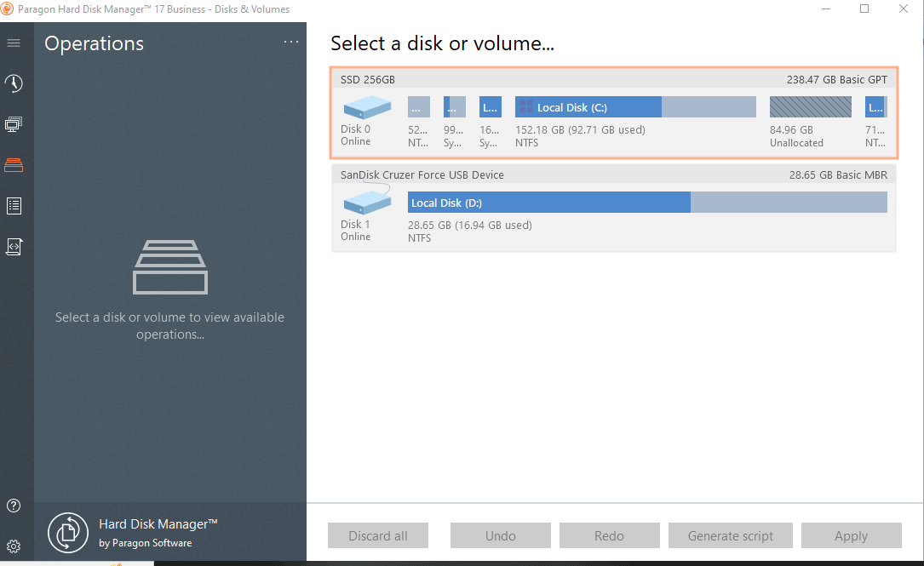Viewport: 924px width, 566px height.
Task: Click the Paragon app icon in title bar
Action: pos(7,9)
